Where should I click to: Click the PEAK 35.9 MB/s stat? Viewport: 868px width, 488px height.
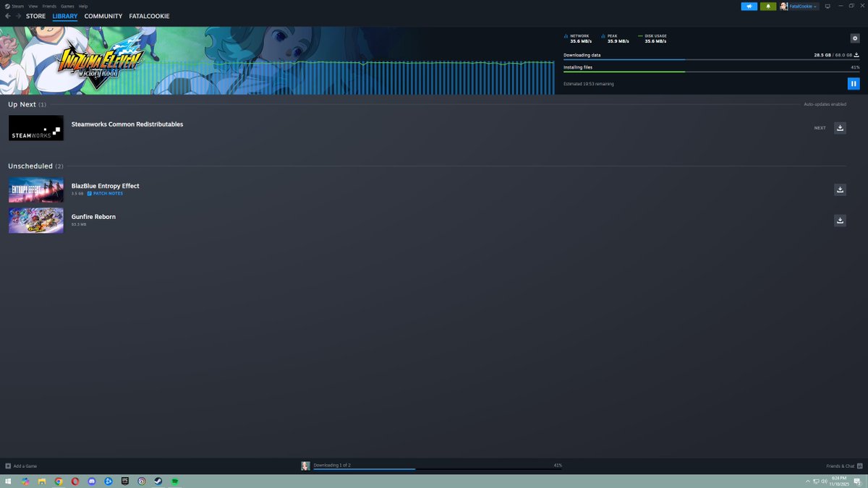point(616,38)
